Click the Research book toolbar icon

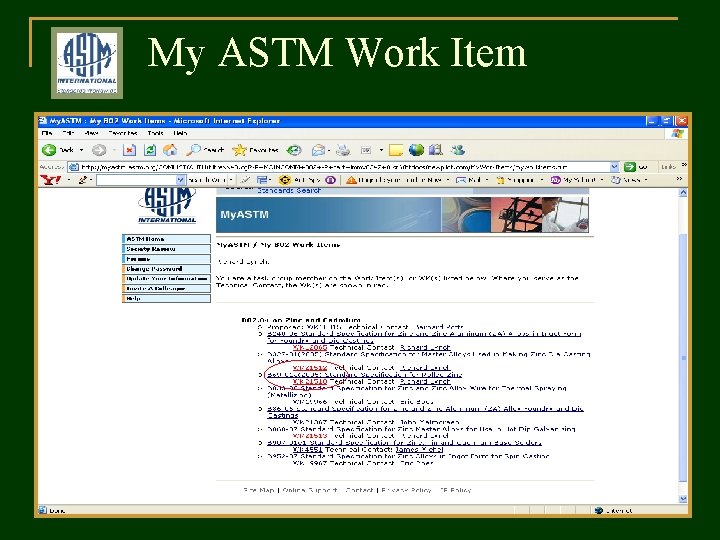click(x=436, y=150)
